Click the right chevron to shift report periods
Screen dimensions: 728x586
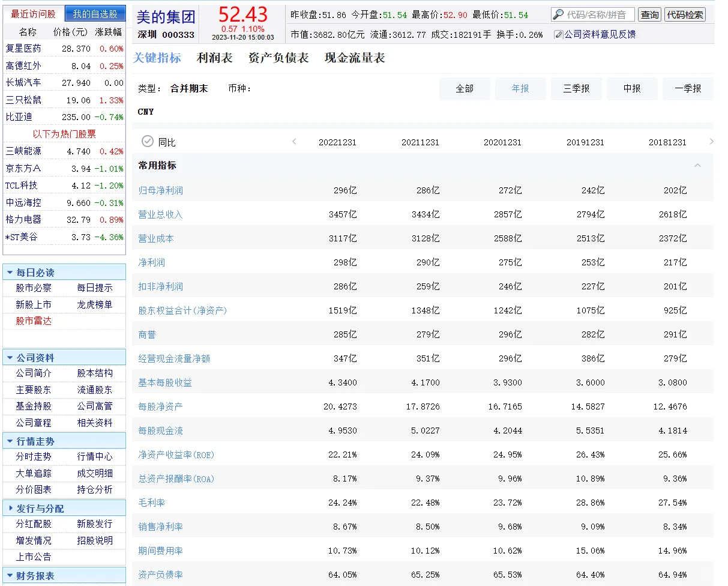pos(712,142)
